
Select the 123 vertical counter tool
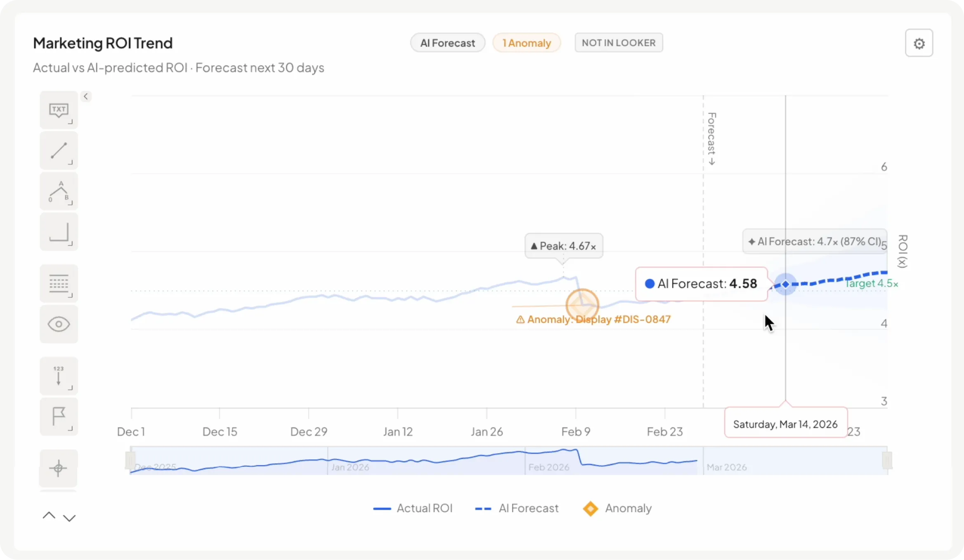pyautogui.click(x=59, y=376)
